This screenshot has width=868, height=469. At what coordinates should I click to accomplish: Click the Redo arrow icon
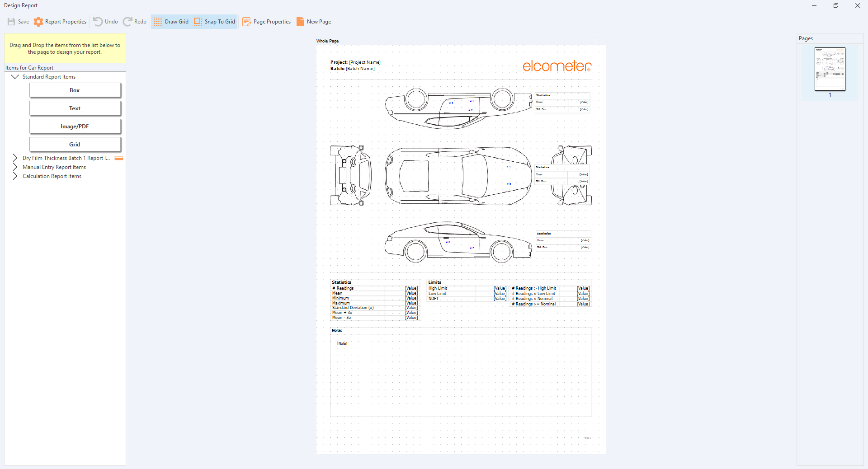tap(127, 22)
